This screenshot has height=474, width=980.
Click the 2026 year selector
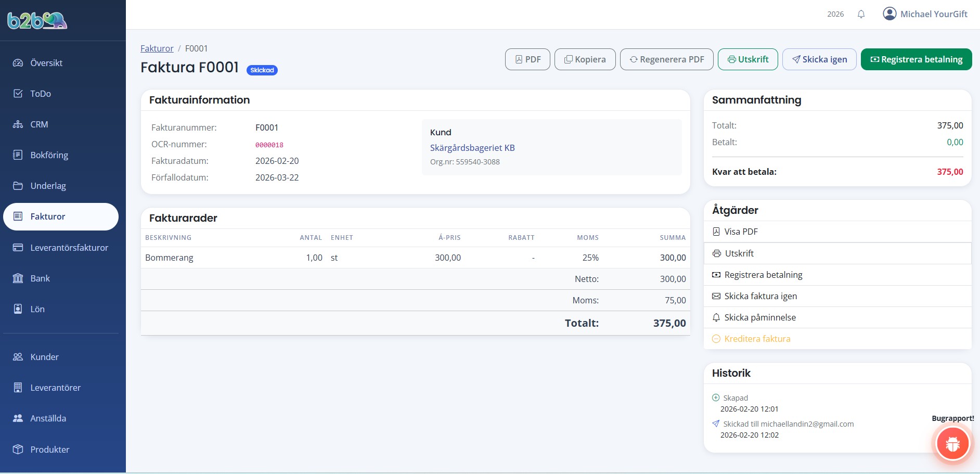coord(835,14)
